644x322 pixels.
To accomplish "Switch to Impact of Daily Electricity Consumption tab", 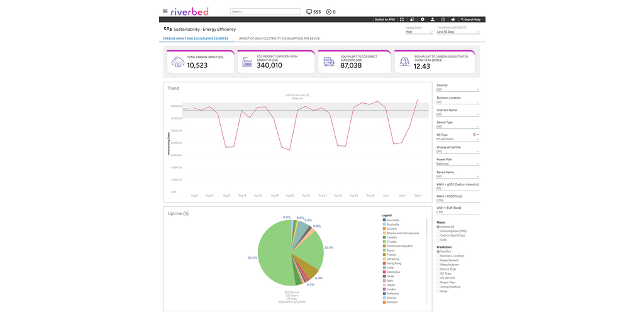I will (279, 38).
